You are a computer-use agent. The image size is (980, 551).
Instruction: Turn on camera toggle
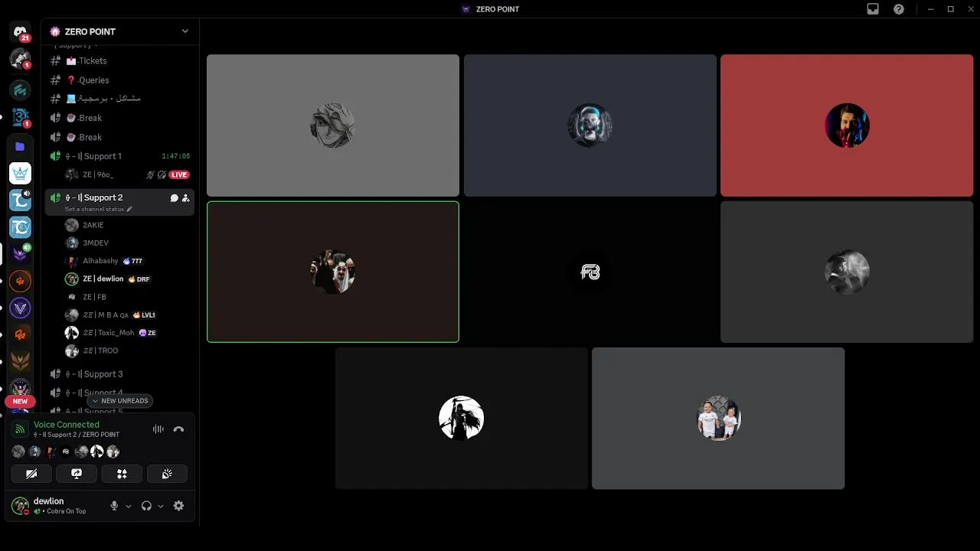[x=31, y=474]
